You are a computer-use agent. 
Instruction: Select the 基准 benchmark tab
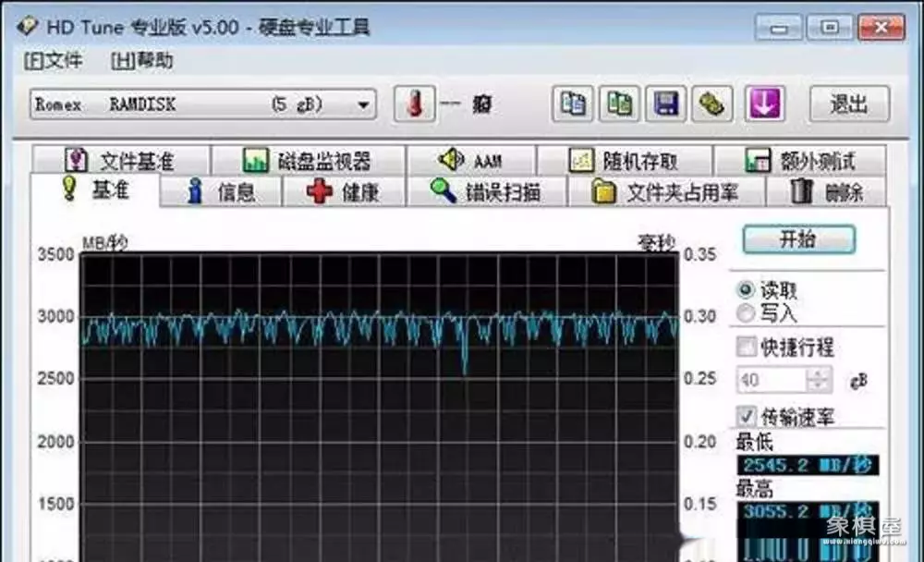(95, 189)
